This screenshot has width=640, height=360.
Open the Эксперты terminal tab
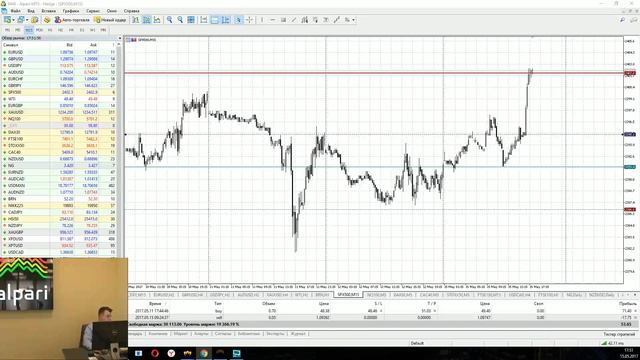click(x=276, y=334)
